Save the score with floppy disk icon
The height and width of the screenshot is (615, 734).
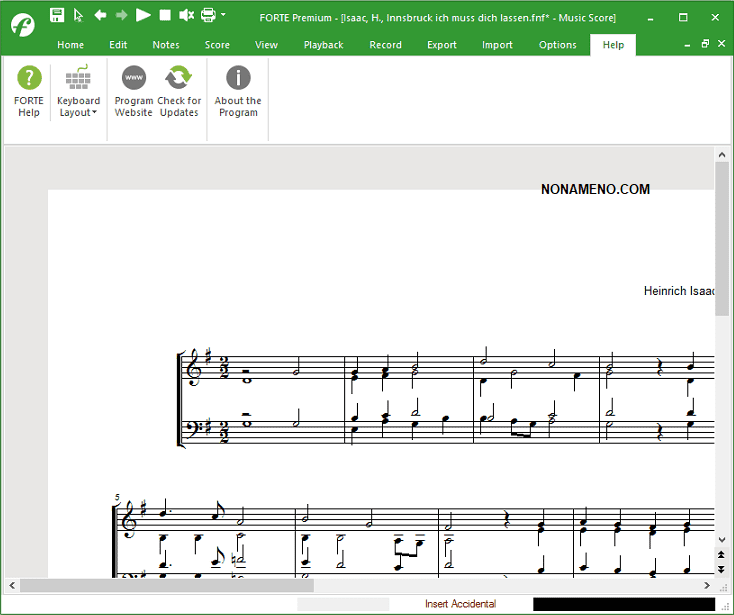pyautogui.click(x=57, y=15)
